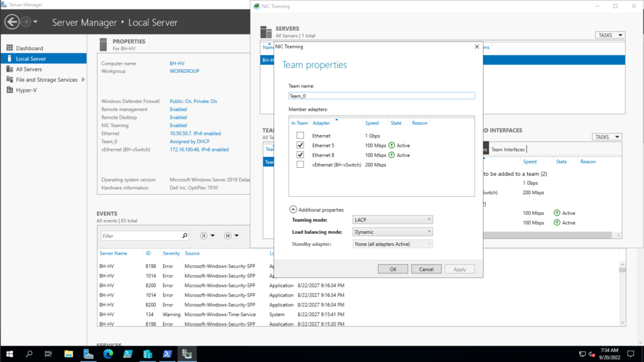Sort member adapters by Adapter column
This screenshot has height=362, width=644.
[321, 123]
